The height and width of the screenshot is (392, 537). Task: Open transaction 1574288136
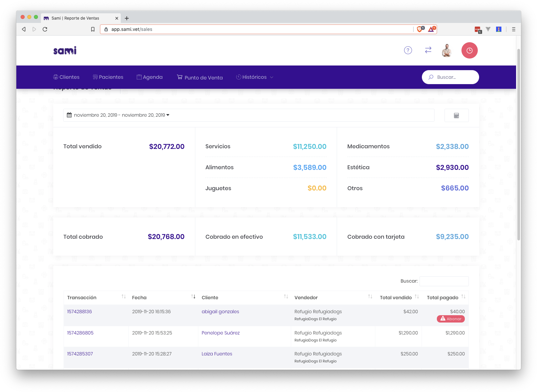pyautogui.click(x=80, y=312)
